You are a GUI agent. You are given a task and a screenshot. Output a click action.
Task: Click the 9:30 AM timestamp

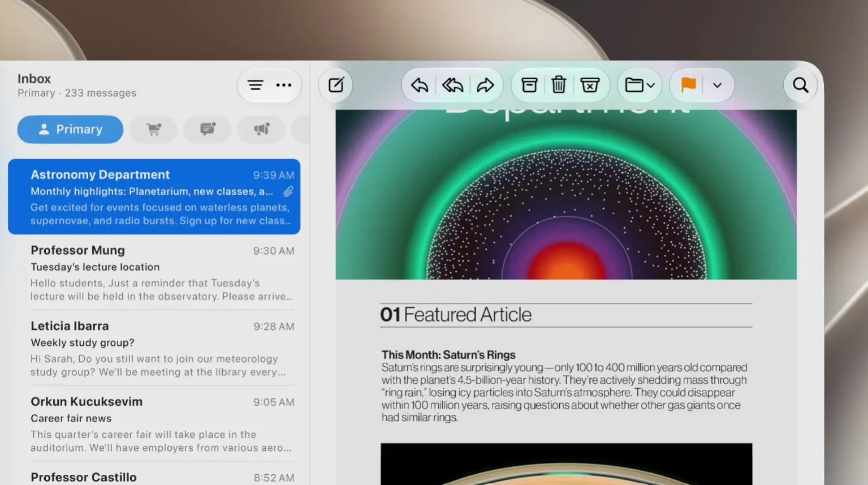pyautogui.click(x=274, y=251)
